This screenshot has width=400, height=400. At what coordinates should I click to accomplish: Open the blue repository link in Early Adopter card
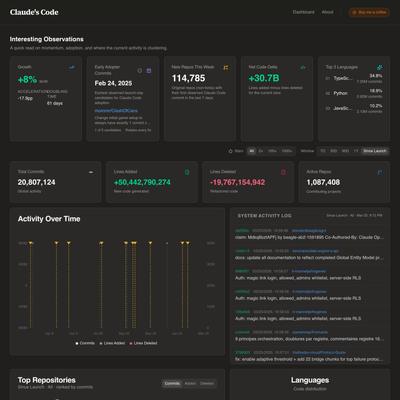coord(116,111)
